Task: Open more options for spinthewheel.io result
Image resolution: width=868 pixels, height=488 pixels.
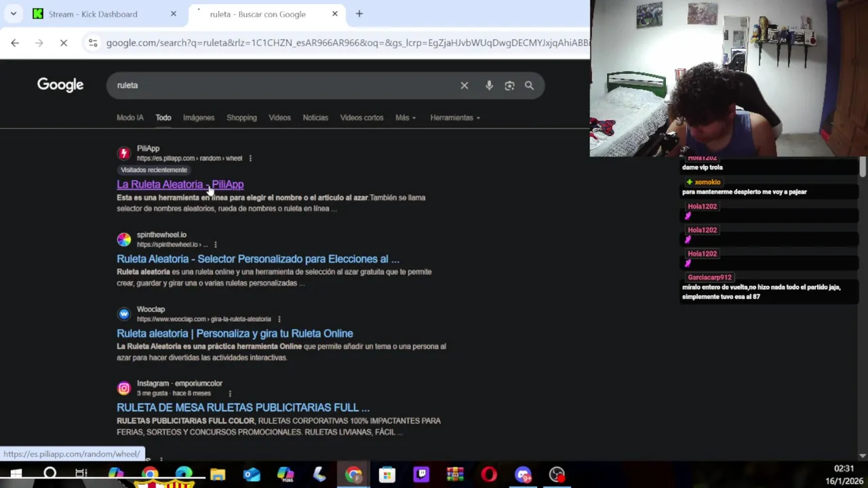Action: (x=216, y=245)
